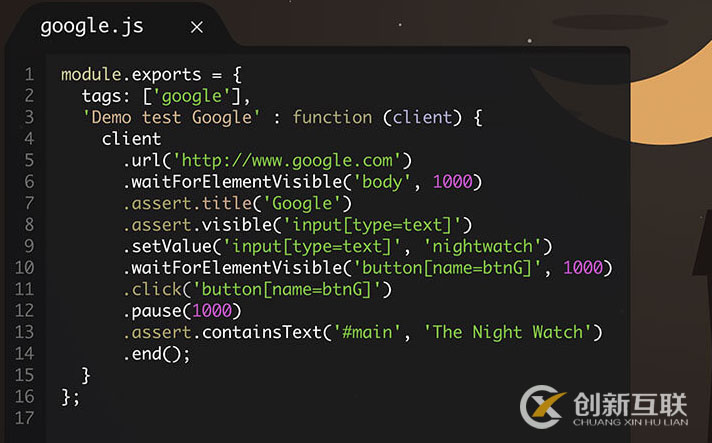The image size is (712, 443).
Task: Click line number 5 in gutter
Action: click(29, 160)
